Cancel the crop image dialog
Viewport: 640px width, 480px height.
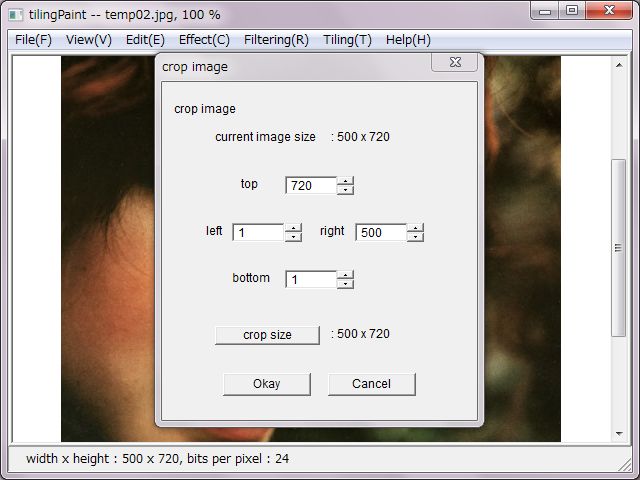tap(372, 384)
